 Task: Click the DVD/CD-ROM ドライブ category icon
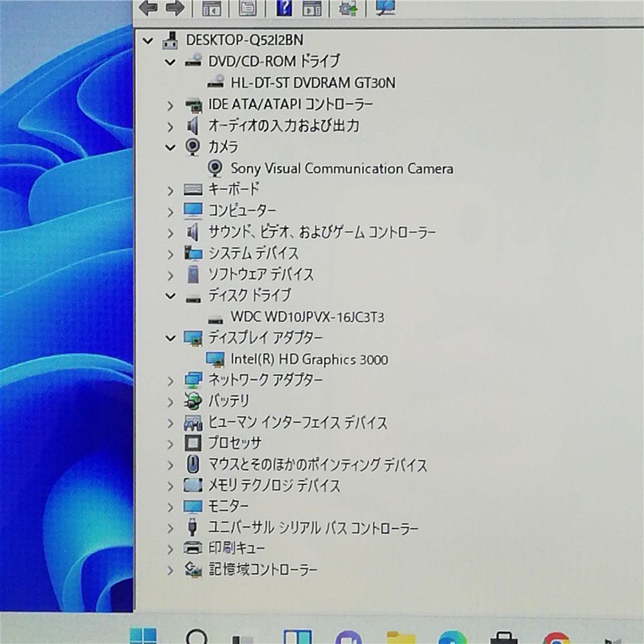193,61
